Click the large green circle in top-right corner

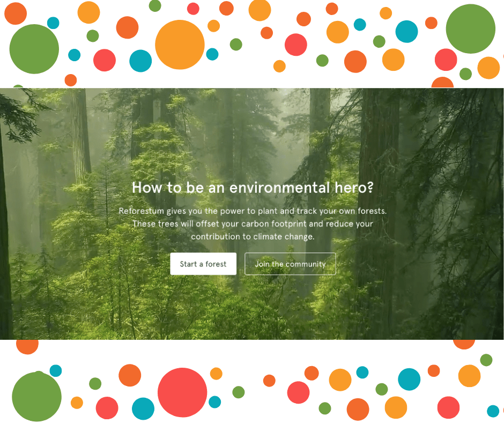470,29
